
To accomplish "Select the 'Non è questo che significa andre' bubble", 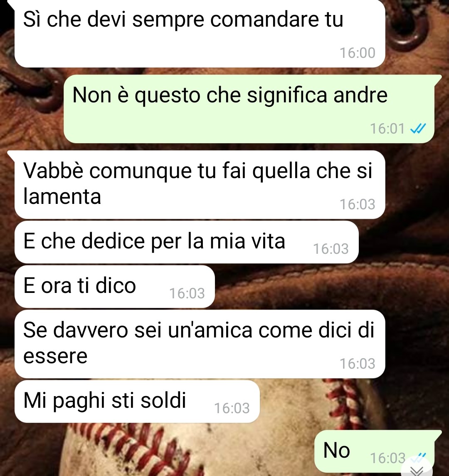I will pyautogui.click(x=249, y=109).
